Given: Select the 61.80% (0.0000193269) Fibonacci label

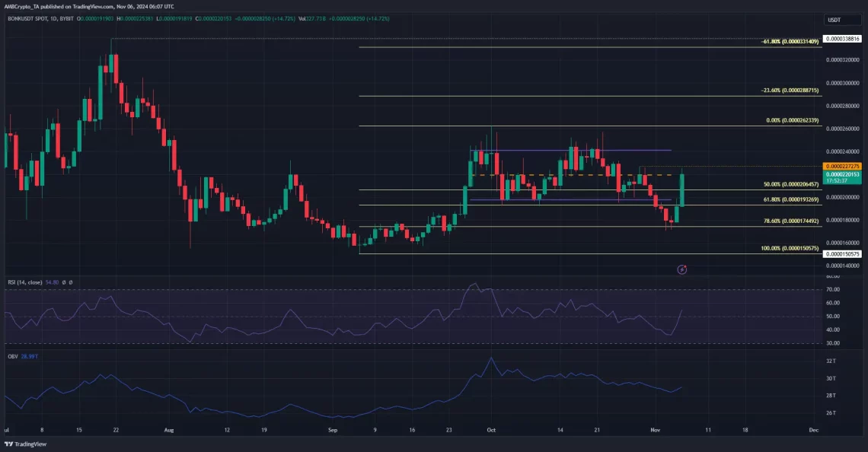Looking at the screenshot, I should 790,199.
